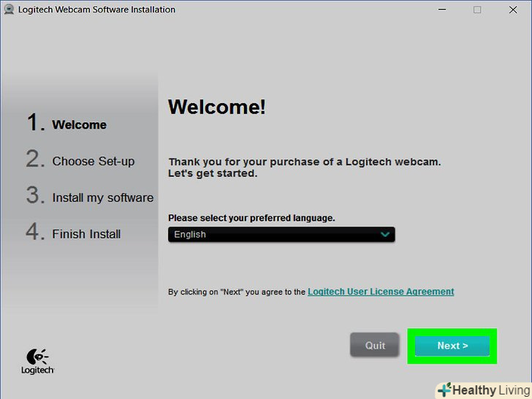Click the webcam icon in title bar

[x=9, y=9]
